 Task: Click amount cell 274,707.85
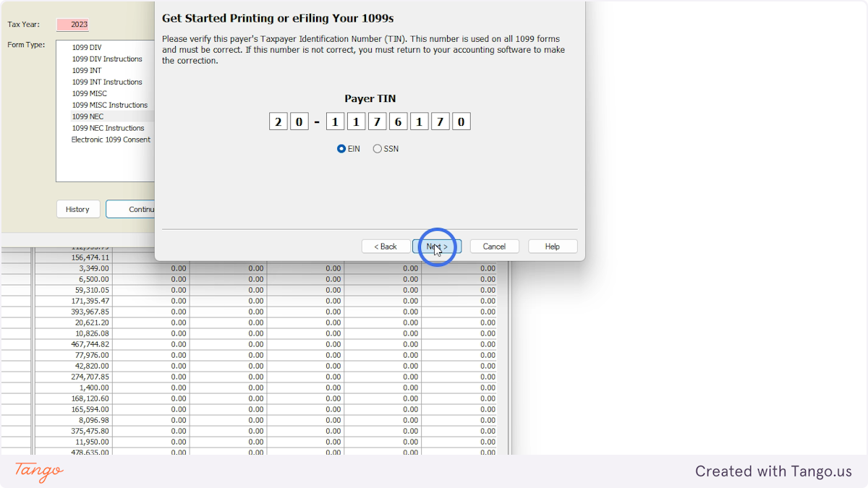pyautogui.click(x=73, y=377)
